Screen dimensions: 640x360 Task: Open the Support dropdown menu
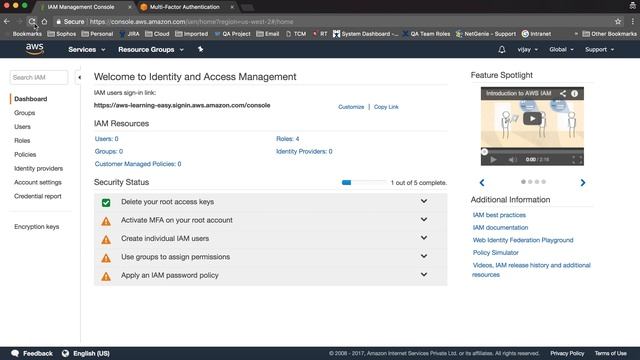599,49
